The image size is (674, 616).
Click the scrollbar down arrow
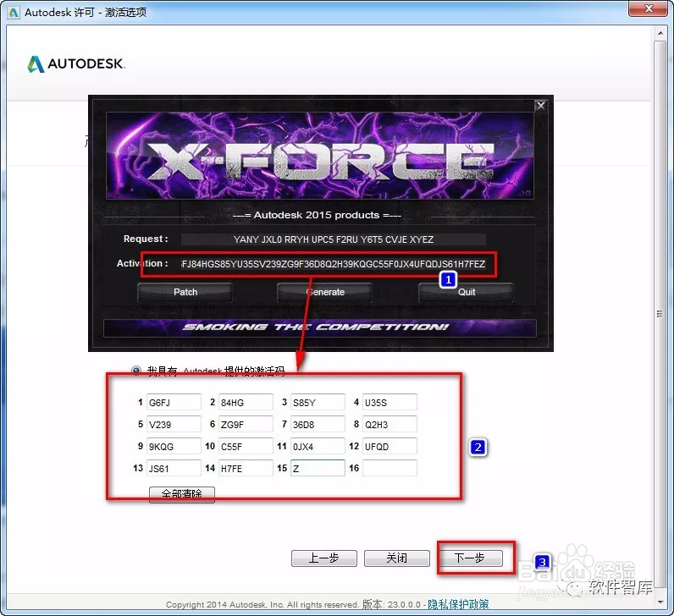coord(660,602)
